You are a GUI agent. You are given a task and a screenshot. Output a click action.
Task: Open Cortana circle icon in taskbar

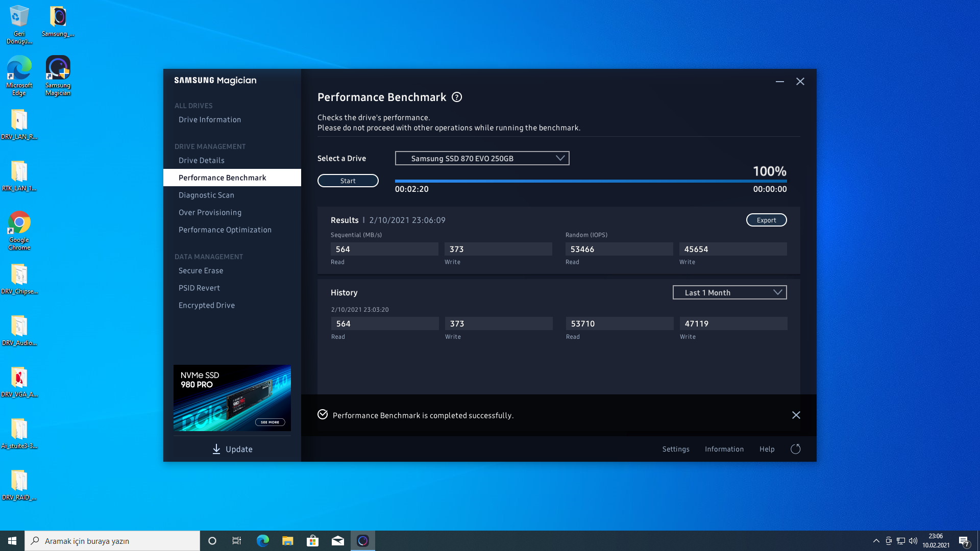pyautogui.click(x=212, y=541)
